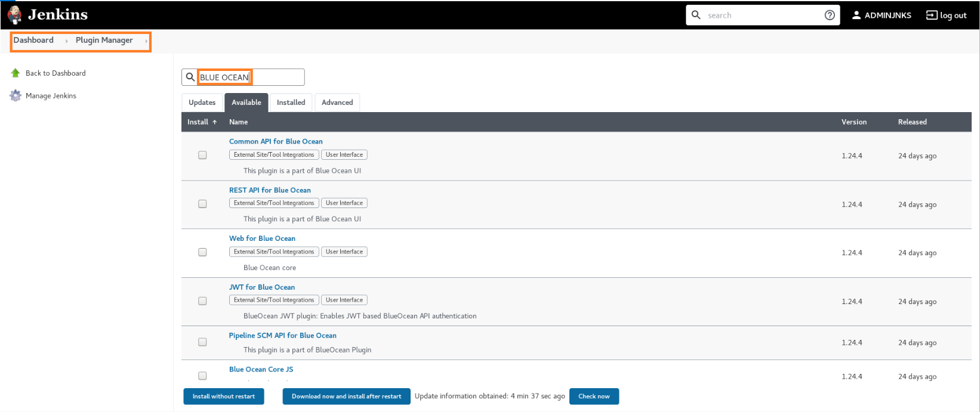Tick the REST API for Blue Ocean checkbox
The width and height of the screenshot is (980, 412).
click(202, 204)
